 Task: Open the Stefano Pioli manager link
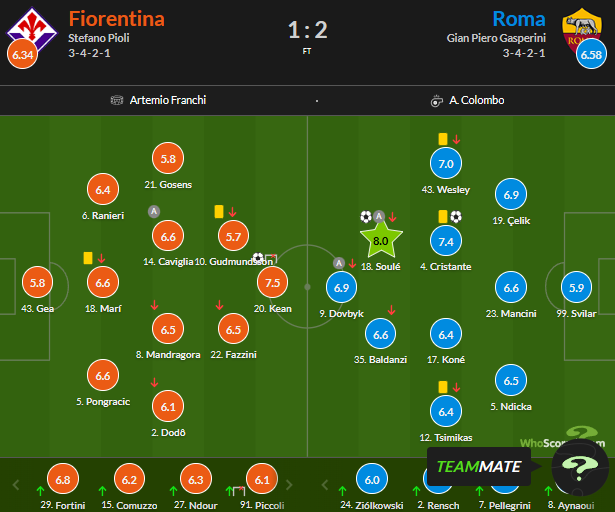(102, 38)
